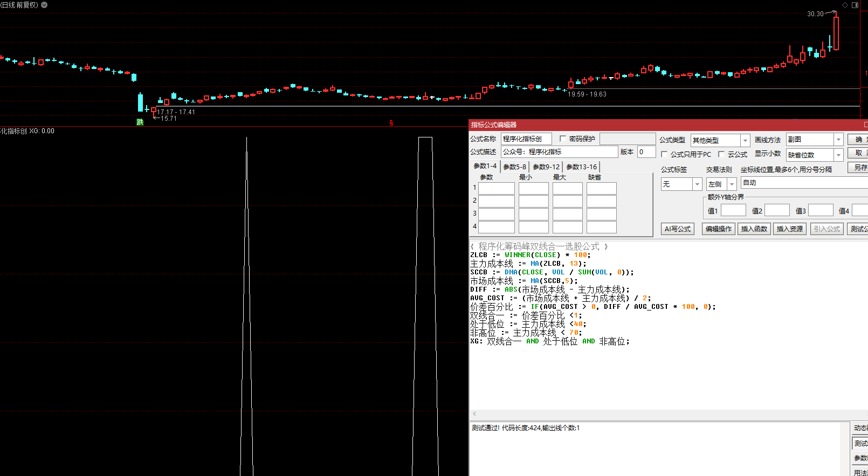Click the left arrow of horizontal code scrollbar
Viewport: 868px width, 476px height.
pyautogui.click(x=474, y=414)
